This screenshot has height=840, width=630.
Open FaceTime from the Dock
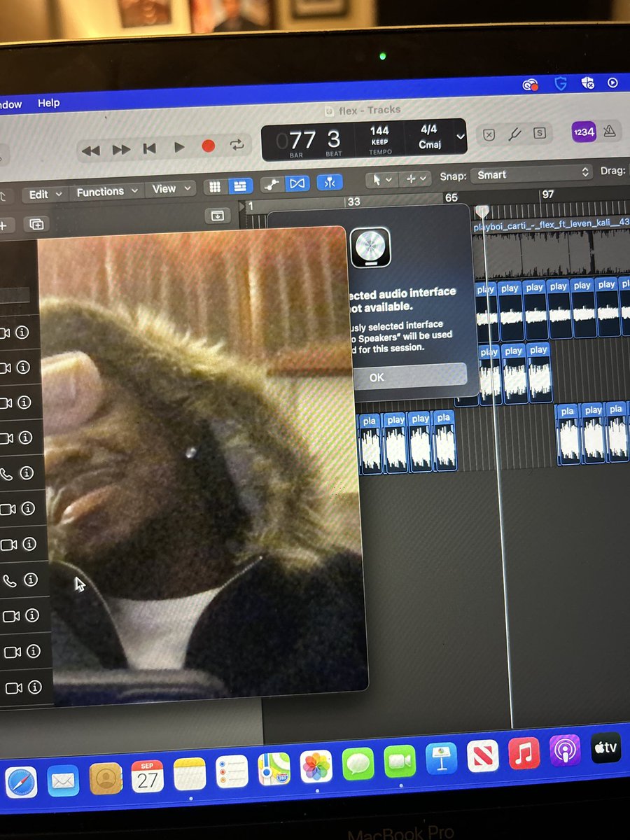point(400,761)
